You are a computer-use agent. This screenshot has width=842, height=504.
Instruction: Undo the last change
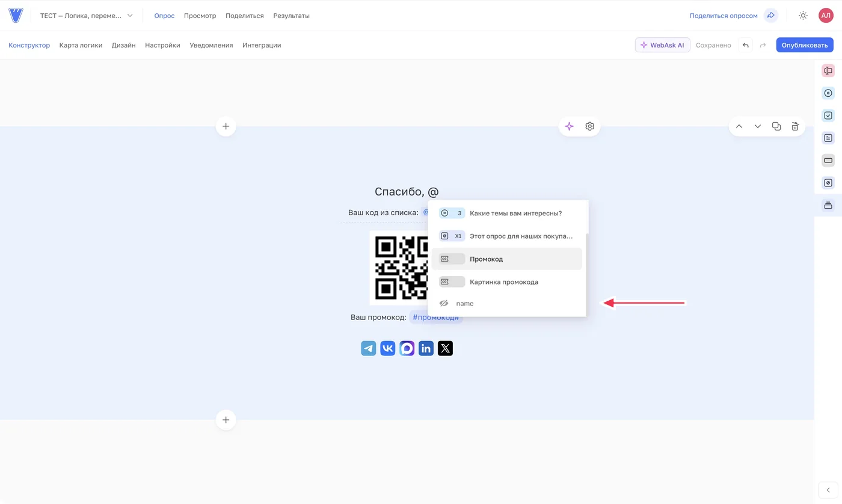[x=745, y=45]
